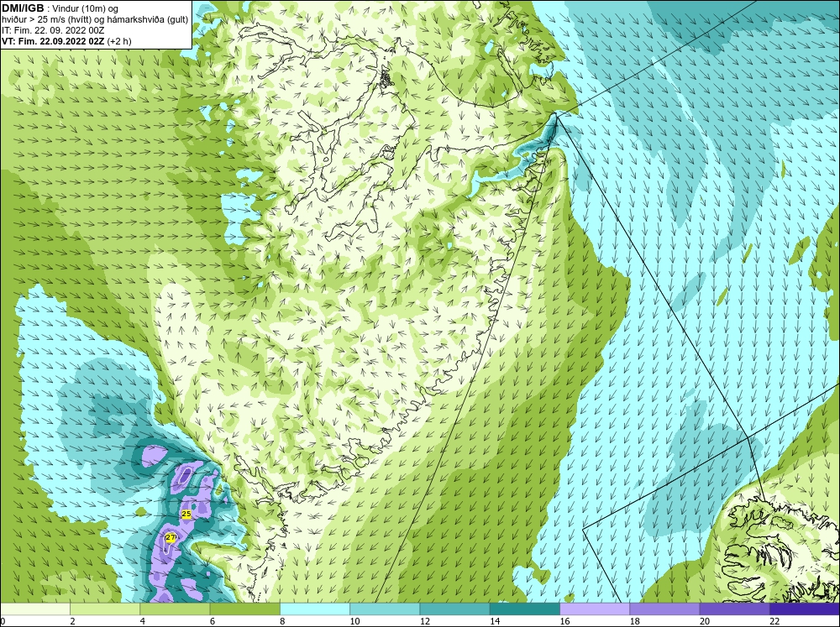Click the 'Vindur (10m) og' label
This screenshot has width=840, height=627.
[x=85, y=9]
